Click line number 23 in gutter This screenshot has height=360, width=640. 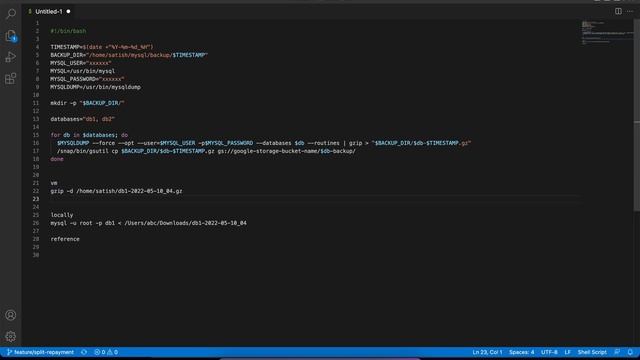pos(36,199)
